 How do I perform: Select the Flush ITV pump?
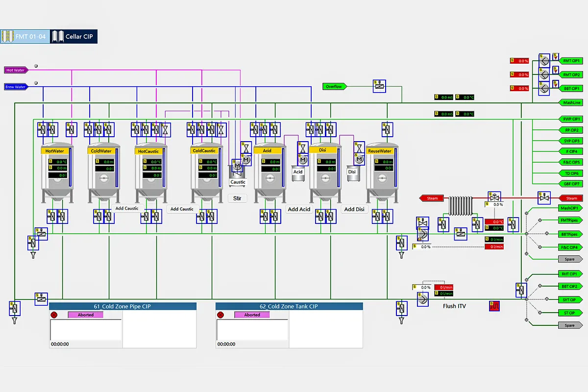pos(422,299)
